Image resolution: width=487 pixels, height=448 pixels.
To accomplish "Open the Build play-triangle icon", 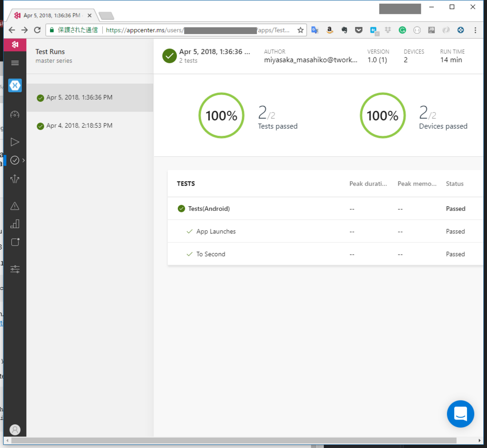I will 15,142.
